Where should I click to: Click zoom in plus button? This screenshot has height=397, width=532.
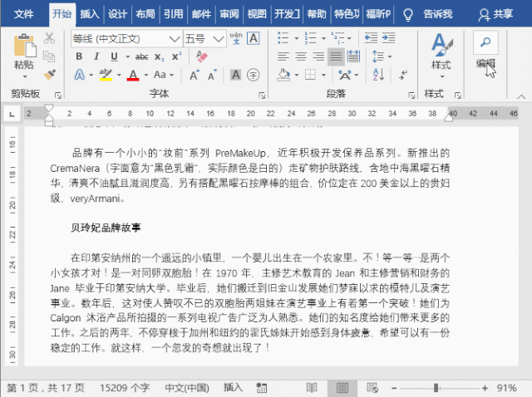point(485,388)
